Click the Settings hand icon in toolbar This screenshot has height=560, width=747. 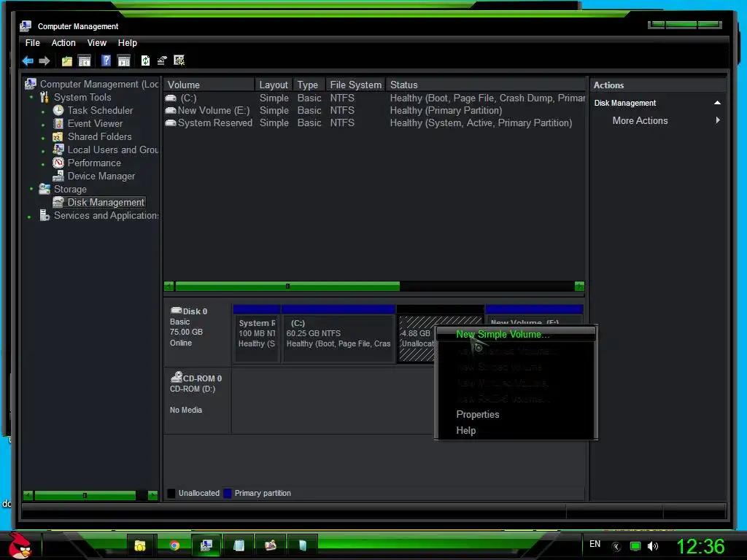coord(162,61)
